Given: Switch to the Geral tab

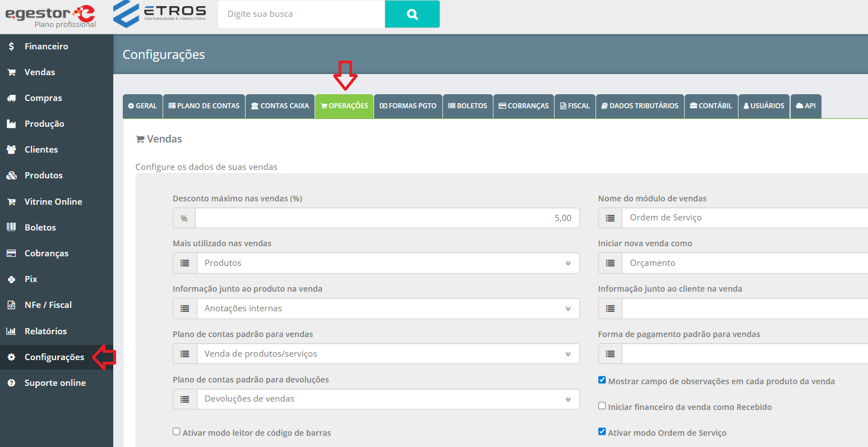Looking at the screenshot, I should (x=142, y=106).
